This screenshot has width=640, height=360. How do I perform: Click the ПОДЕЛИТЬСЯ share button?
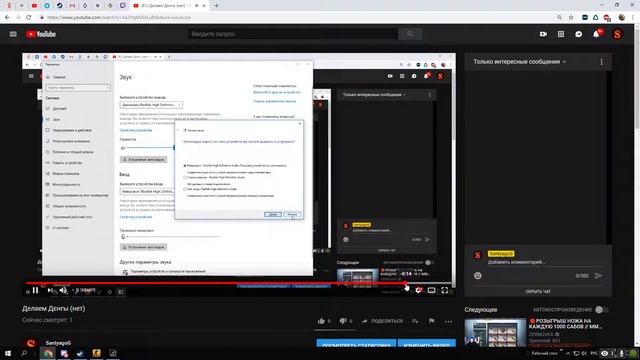[x=382, y=321]
